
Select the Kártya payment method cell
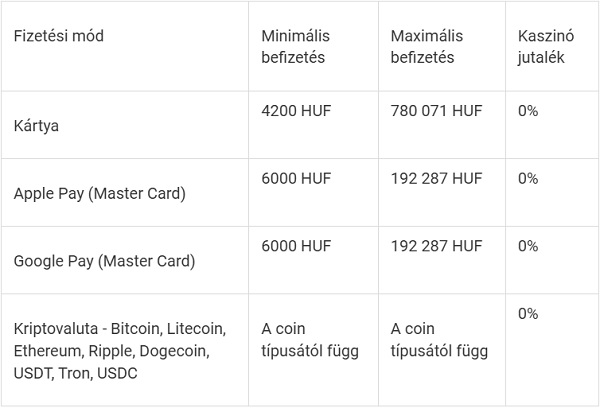pos(37,127)
